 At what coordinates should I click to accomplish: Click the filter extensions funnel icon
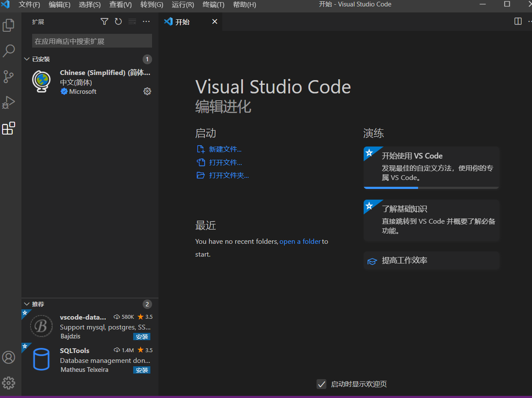104,21
